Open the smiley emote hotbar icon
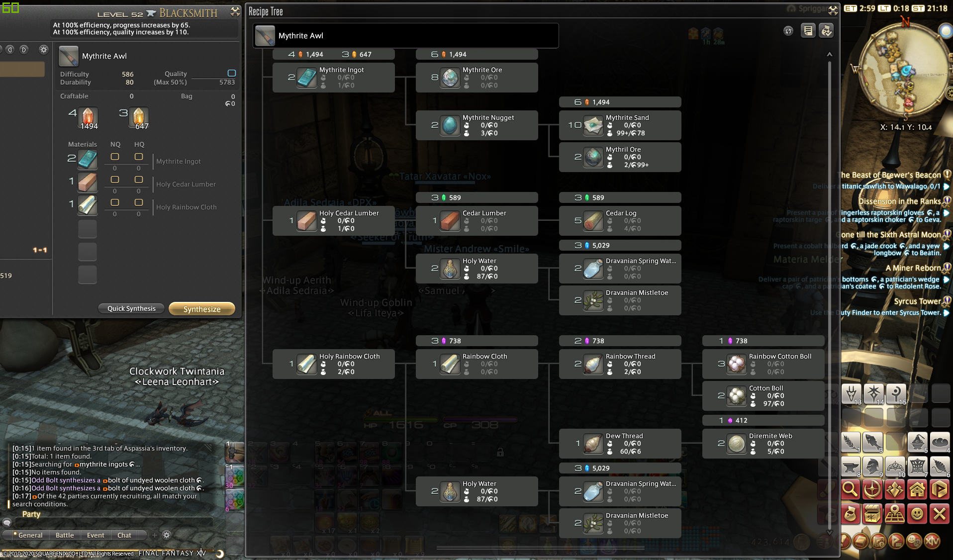Screen dimensions: 953x560 coord(917,514)
